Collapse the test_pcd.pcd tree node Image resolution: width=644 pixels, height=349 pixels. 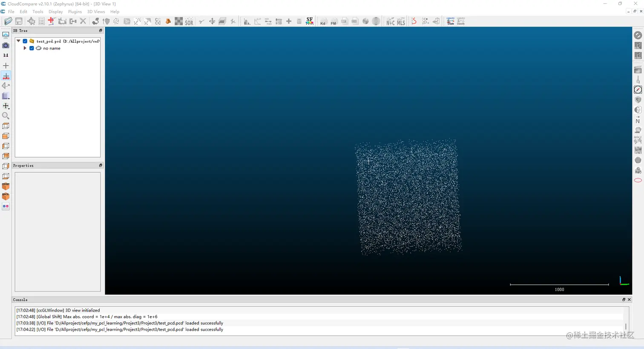pos(18,41)
